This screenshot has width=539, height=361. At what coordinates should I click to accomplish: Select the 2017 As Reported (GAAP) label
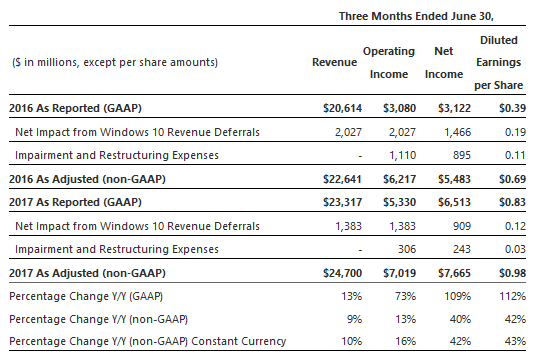point(75,202)
